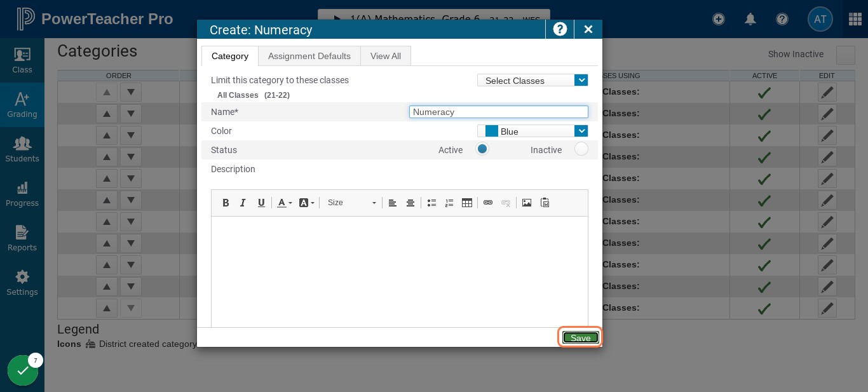Screen dimensions: 868x392
Task: Open the AT user profile menu
Action: coord(820,19)
